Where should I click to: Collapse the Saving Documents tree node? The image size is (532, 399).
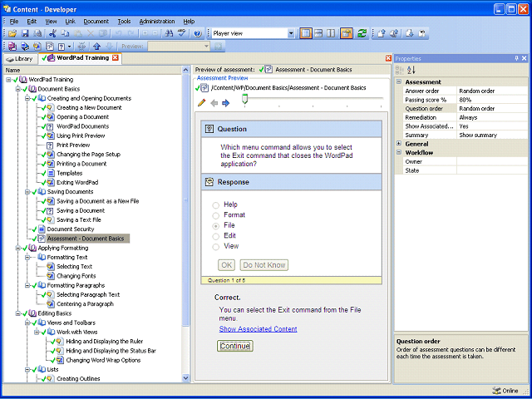click(27, 192)
